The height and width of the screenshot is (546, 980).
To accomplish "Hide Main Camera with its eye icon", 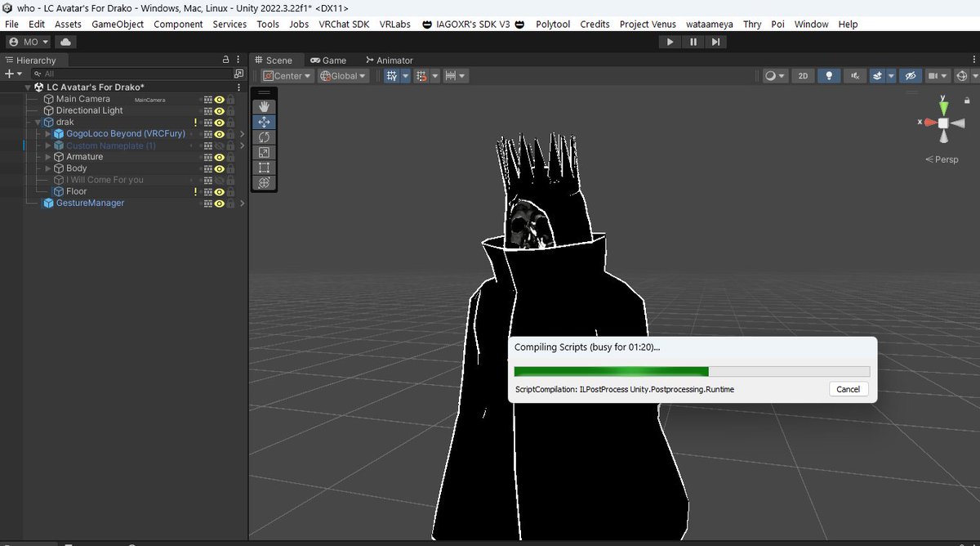I will pos(220,99).
